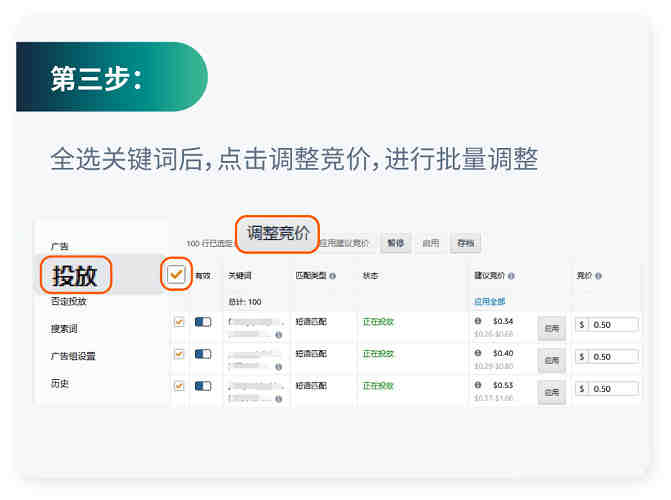Click the 应用全部 link
Image resolution: width=671 pixels, height=500 pixels.
pyautogui.click(x=492, y=301)
